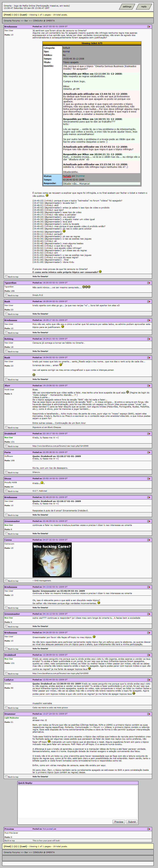The height and width of the screenshot is (868, 158).
Task: Go to [Last] page in top pagination
Action: (x=23, y=15)
